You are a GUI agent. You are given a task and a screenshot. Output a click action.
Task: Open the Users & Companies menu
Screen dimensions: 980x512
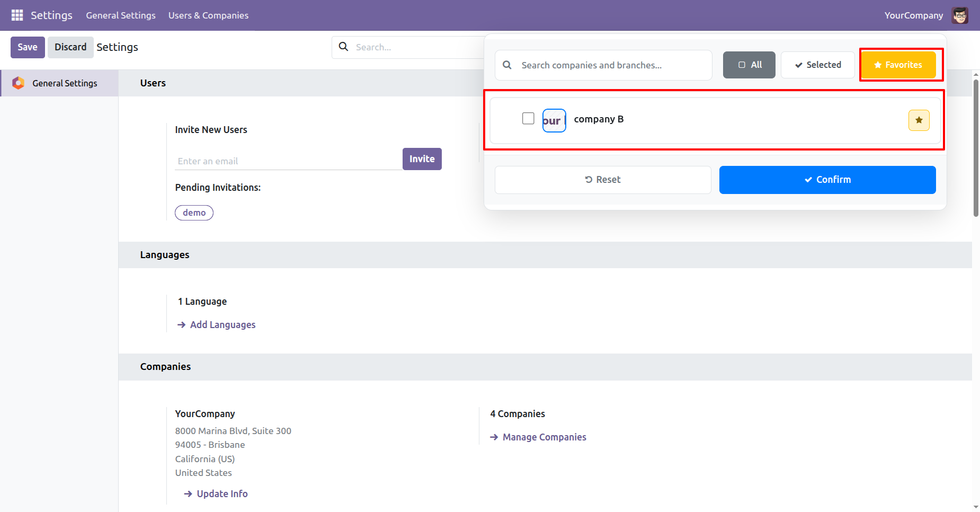pyautogui.click(x=208, y=15)
